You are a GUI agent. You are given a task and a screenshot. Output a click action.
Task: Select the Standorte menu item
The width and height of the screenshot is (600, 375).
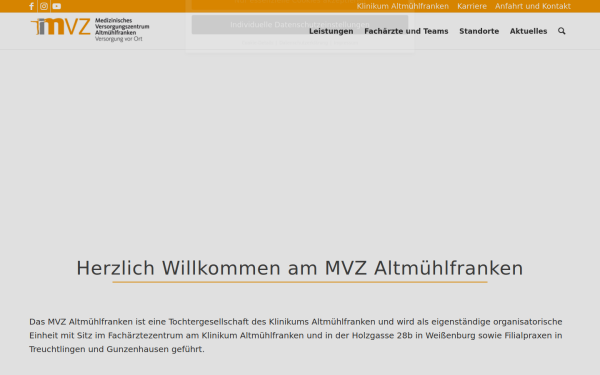[x=479, y=31]
